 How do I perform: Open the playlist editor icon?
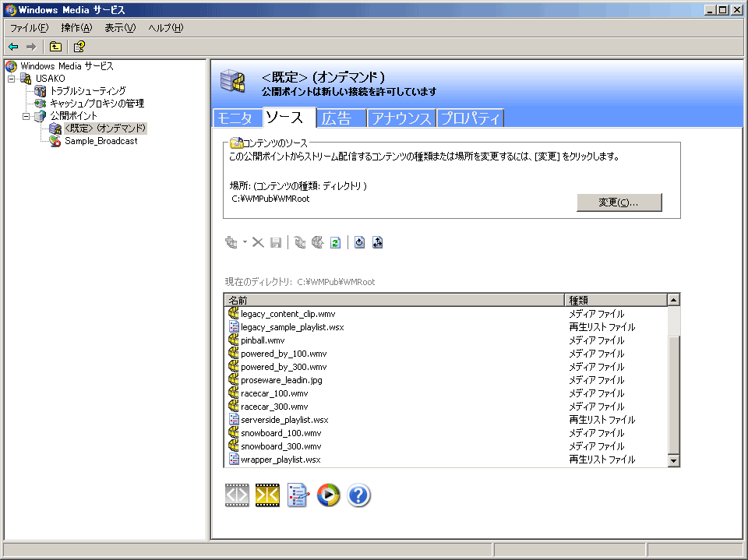[298, 495]
